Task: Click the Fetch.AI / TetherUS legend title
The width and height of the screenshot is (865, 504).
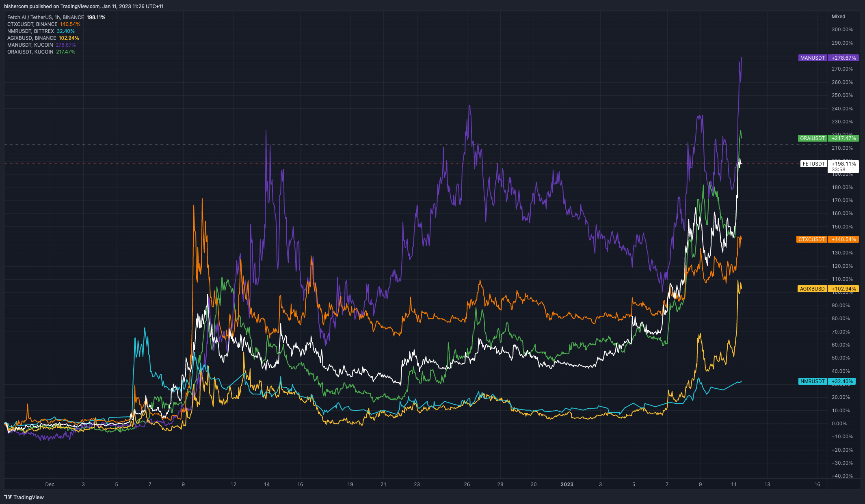Action: pyautogui.click(x=45, y=17)
